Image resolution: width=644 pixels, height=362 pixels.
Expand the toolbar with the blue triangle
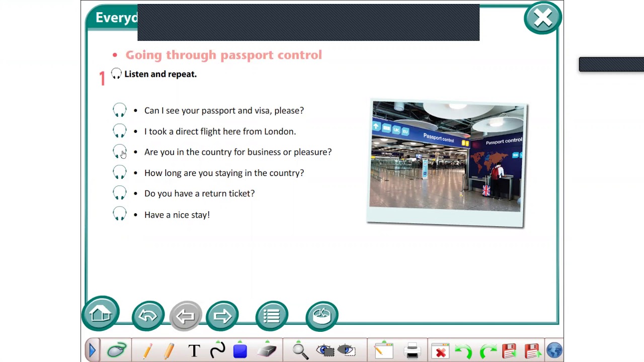tap(92, 350)
